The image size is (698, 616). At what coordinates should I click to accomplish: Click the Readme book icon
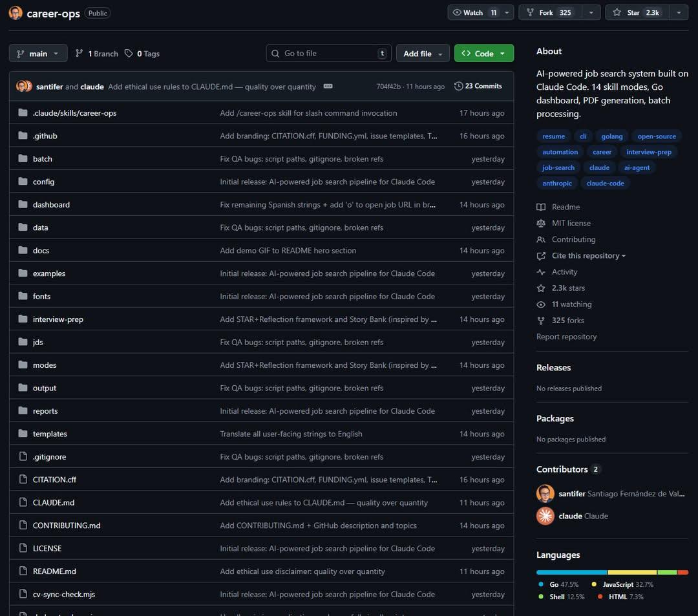click(541, 207)
